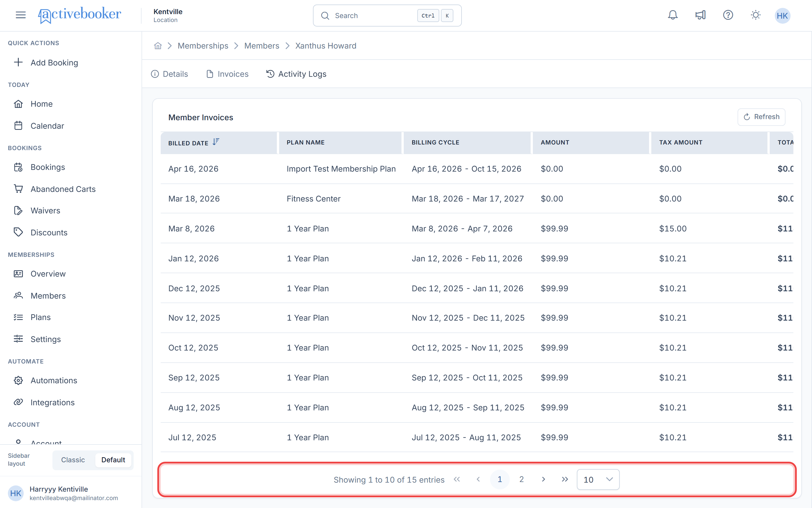812x508 pixels.
Task: Click "Fitness Center" plan name cell
Action: (314, 199)
